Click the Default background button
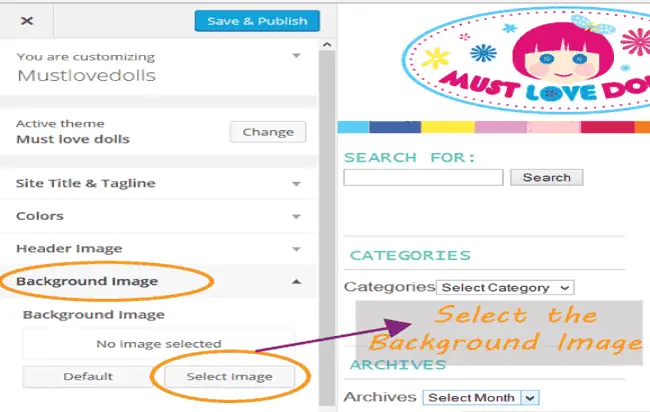This screenshot has height=412, width=650. (87, 376)
